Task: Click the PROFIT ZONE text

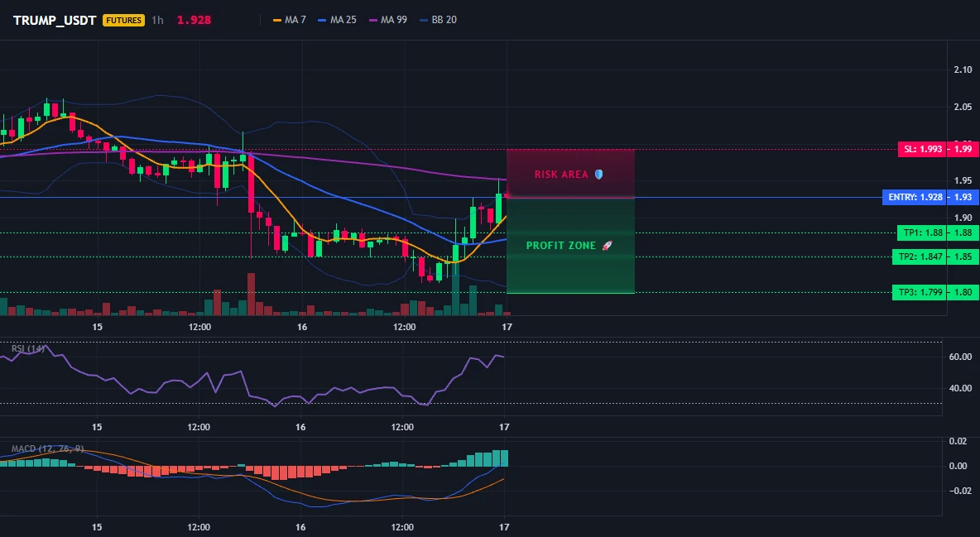Action: (x=561, y=246)
